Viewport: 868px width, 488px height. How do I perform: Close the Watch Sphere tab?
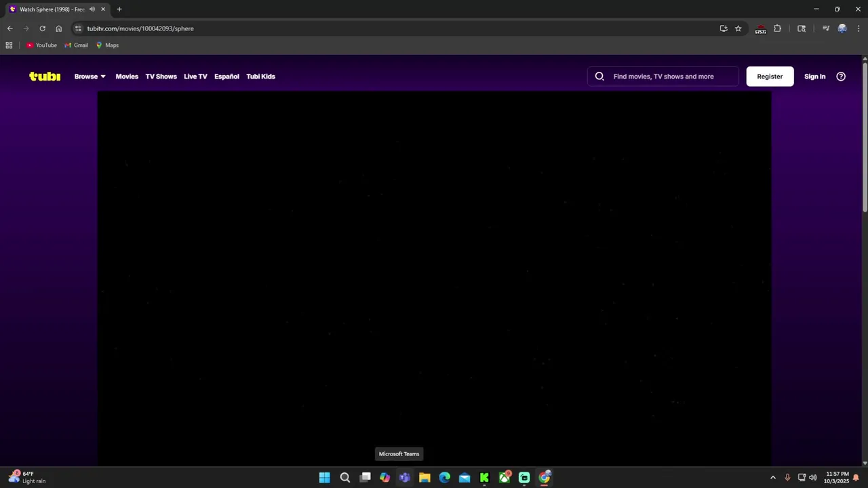point(103,9)
